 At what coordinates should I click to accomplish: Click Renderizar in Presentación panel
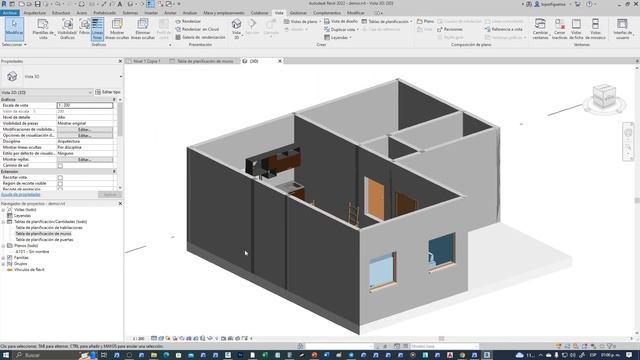click(188, 21)
